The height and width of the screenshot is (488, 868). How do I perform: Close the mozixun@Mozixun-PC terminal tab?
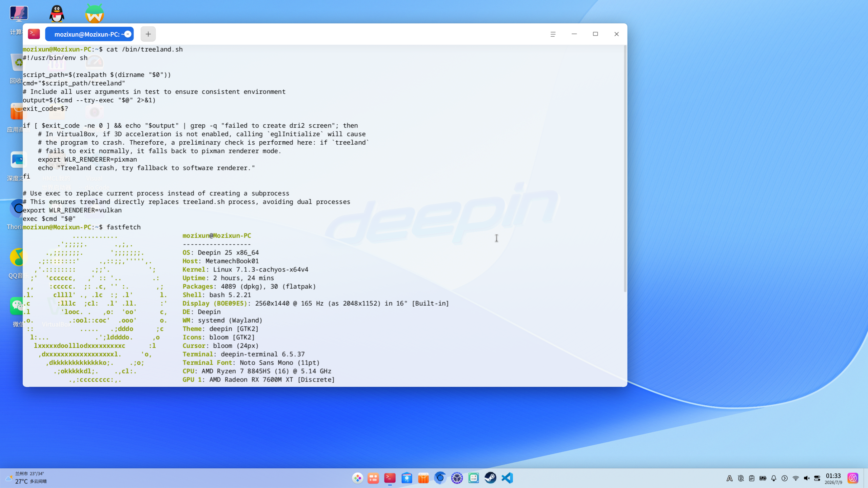tap(128, 34)
